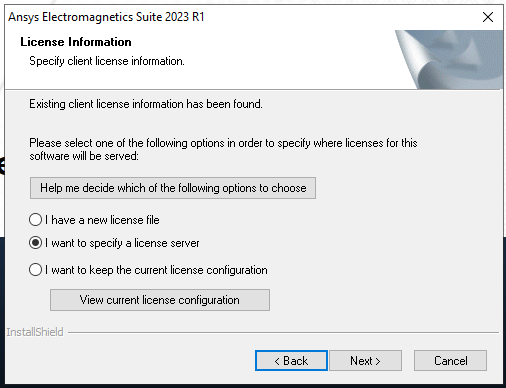This screenshot has width=506, height=388.
Task: View current license configuration
Action: tap(160, 300)
